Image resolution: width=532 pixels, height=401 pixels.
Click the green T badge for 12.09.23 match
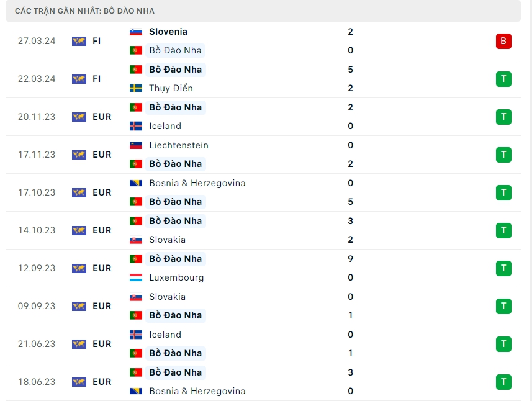point(503,268)
